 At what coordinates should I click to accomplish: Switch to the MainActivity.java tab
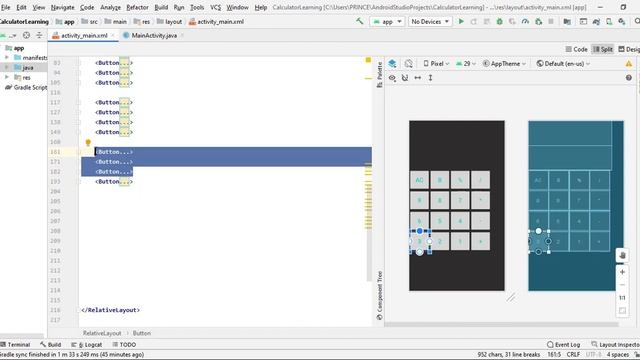pos(154,36)
